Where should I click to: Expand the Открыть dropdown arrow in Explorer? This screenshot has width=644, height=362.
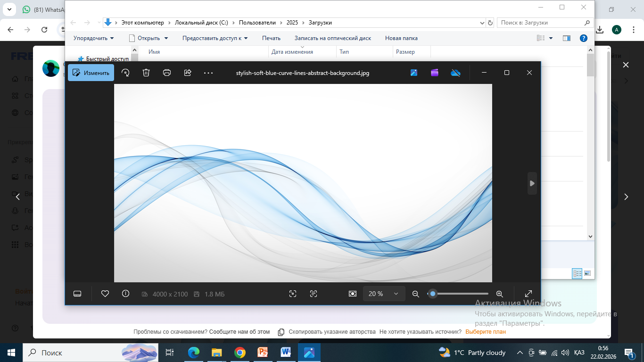tap(166, 38)
